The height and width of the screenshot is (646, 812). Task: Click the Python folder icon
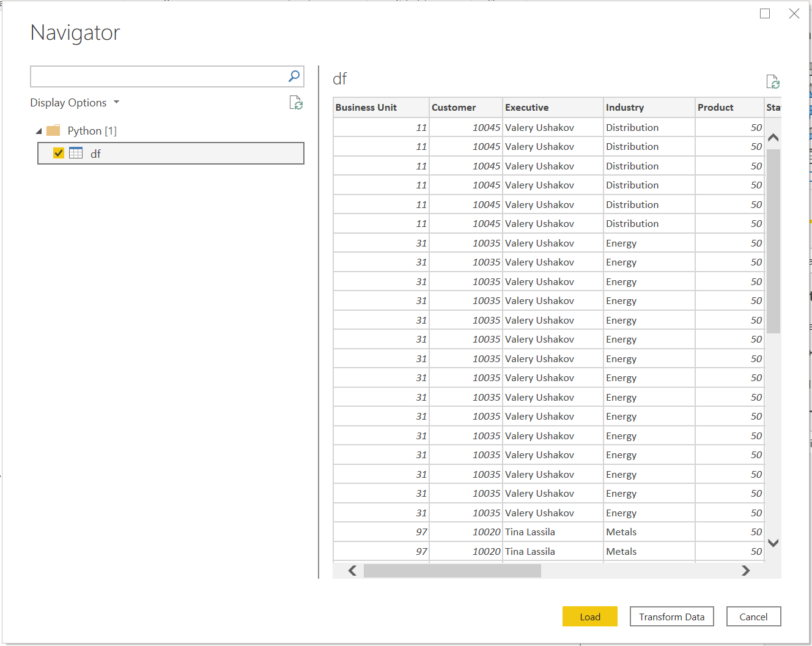tap(53, 130)
